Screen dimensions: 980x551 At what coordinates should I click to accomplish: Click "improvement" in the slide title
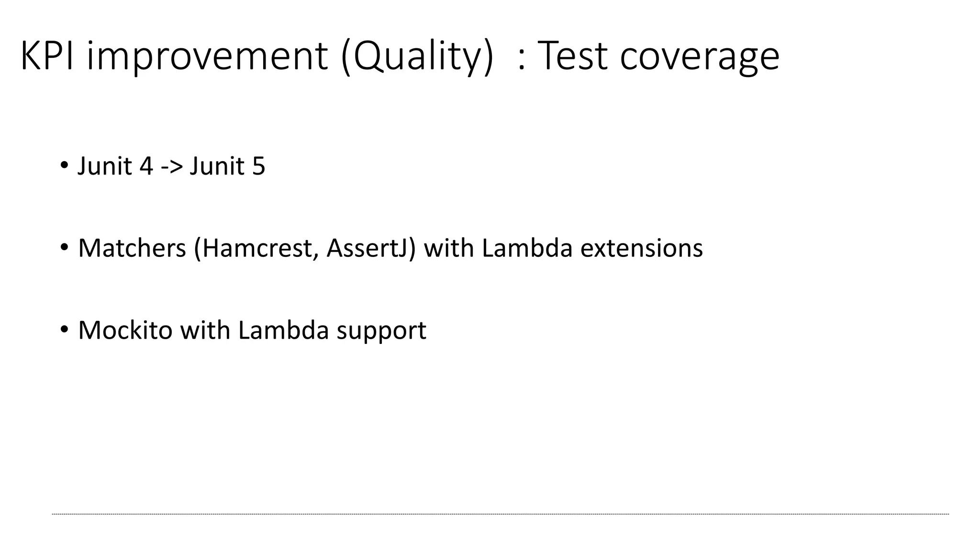(x=207, y=56)
